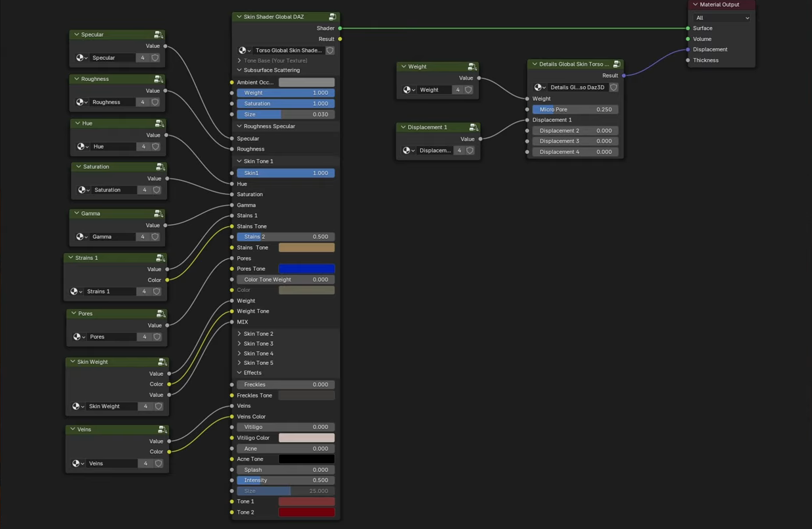
Task: Click the Veins node group edit icon
Action: [162, 430]
